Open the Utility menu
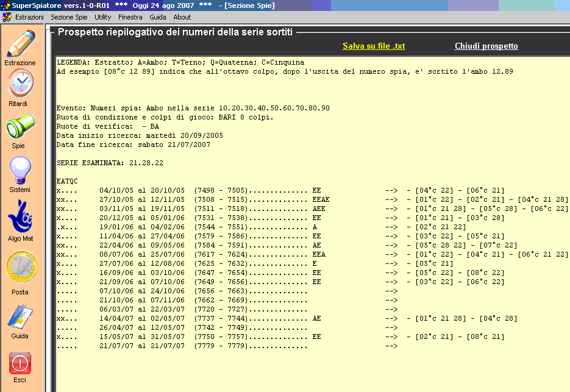The width and height of the screenshot is (570, 392). click(x=103, y=17)
